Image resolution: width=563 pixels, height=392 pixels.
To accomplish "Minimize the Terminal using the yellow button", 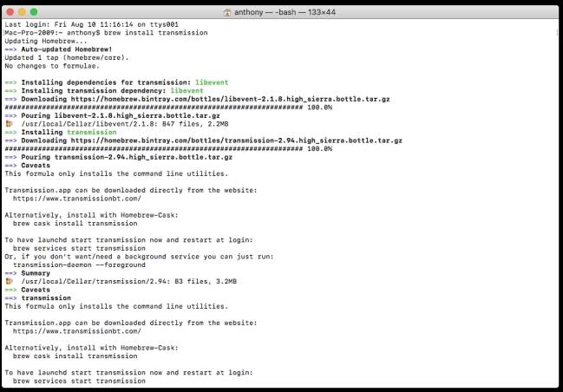I will (x=22, y=12).
